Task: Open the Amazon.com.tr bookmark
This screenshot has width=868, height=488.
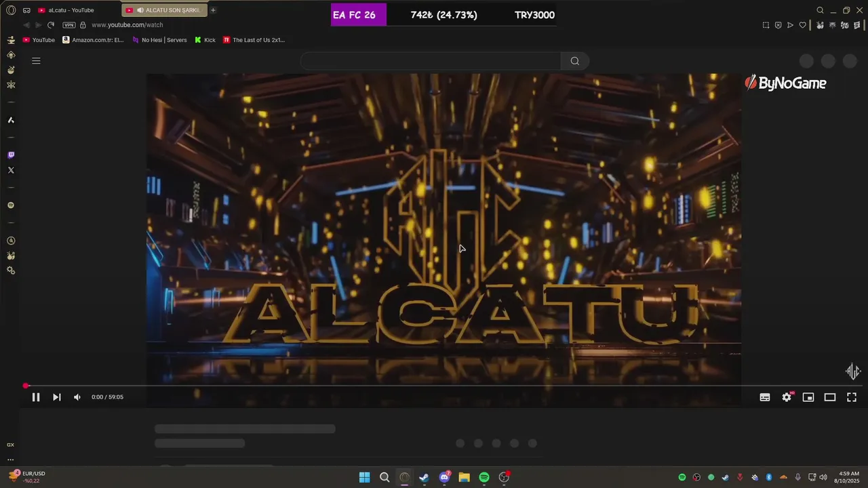Action: pos(93,40)
